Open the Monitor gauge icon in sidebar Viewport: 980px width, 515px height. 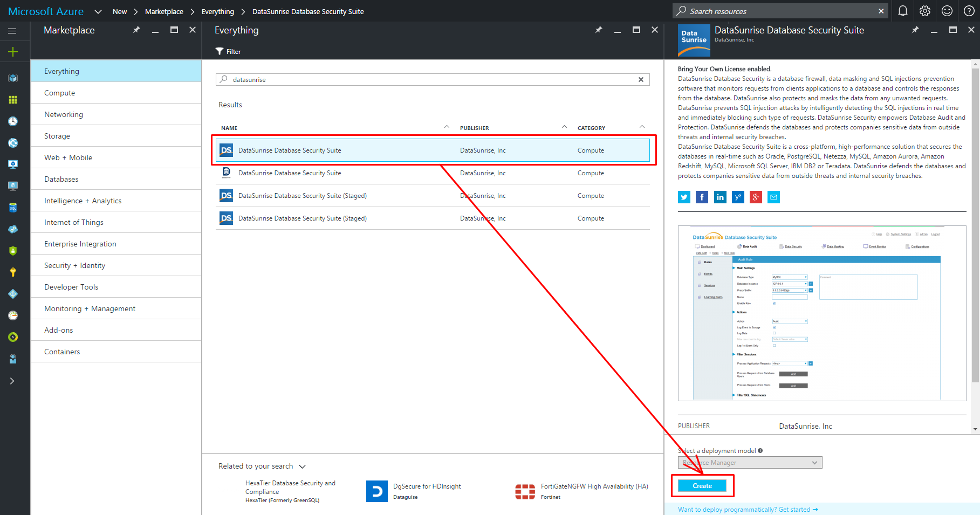coord(13,315)
